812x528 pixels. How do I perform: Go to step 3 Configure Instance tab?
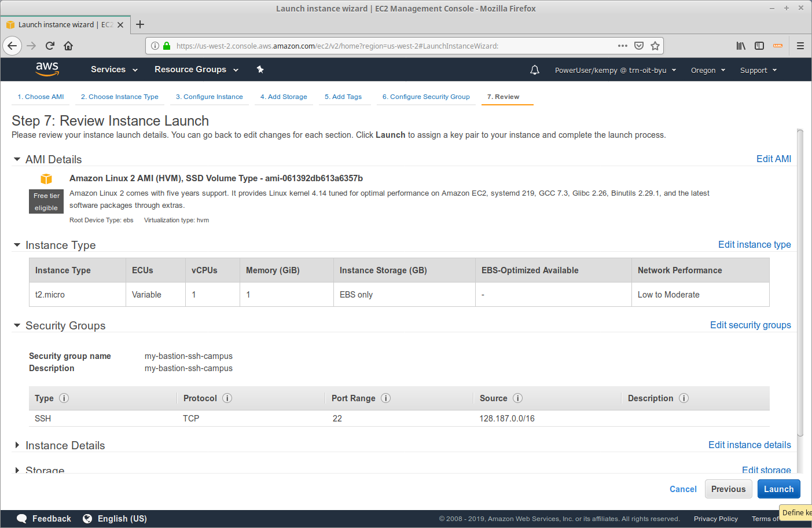pyautogui.click(x=210, y=97)
